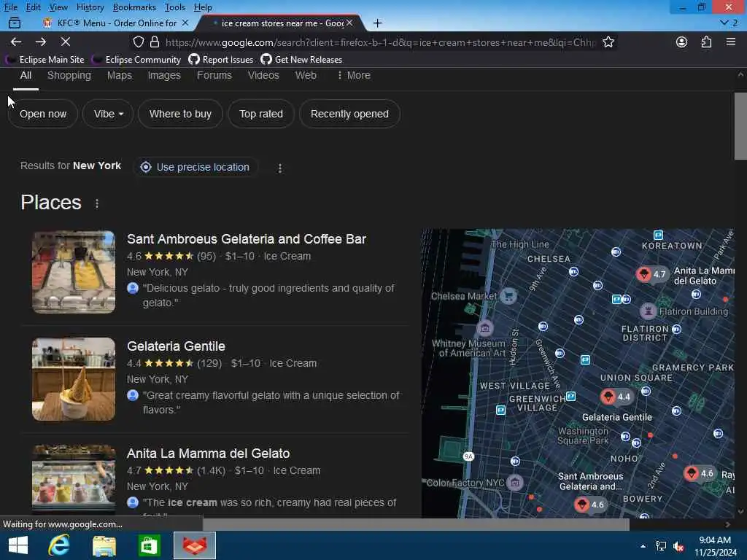Viewport: 747px width, 560px height.
Task: Open the Help menu
Action: tap(203, 7)
